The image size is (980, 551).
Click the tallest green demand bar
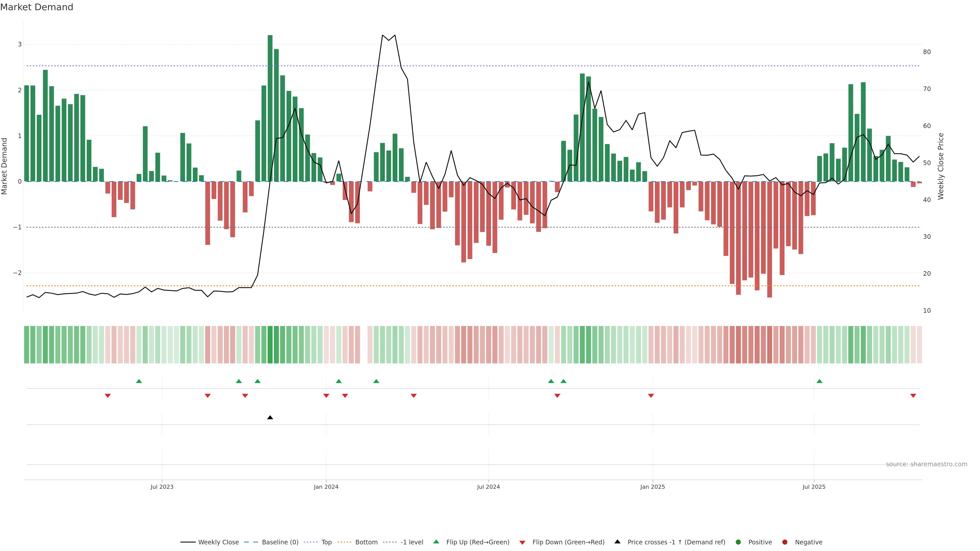coord(270,108)
